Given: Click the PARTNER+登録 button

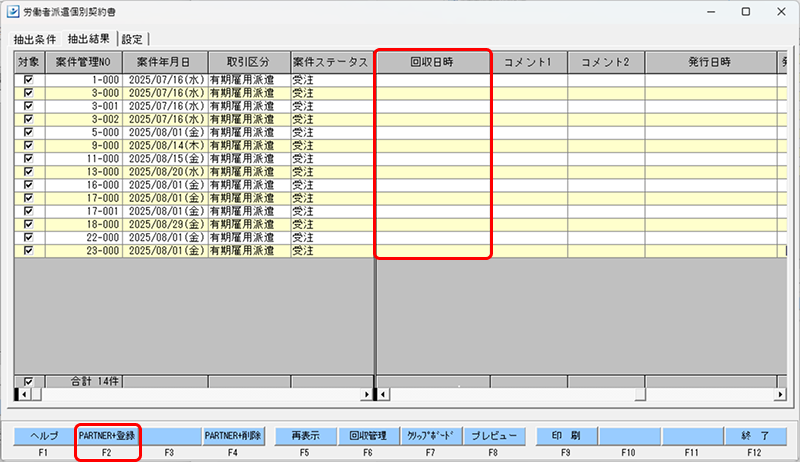Looking at the screenshot, I should pos(107,436).
